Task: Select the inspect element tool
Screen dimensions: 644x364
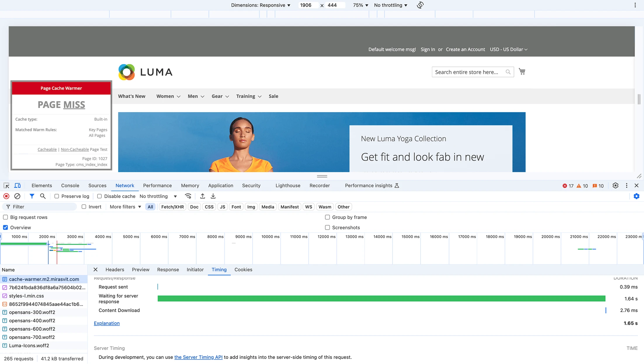Action: tap(6, 185)
